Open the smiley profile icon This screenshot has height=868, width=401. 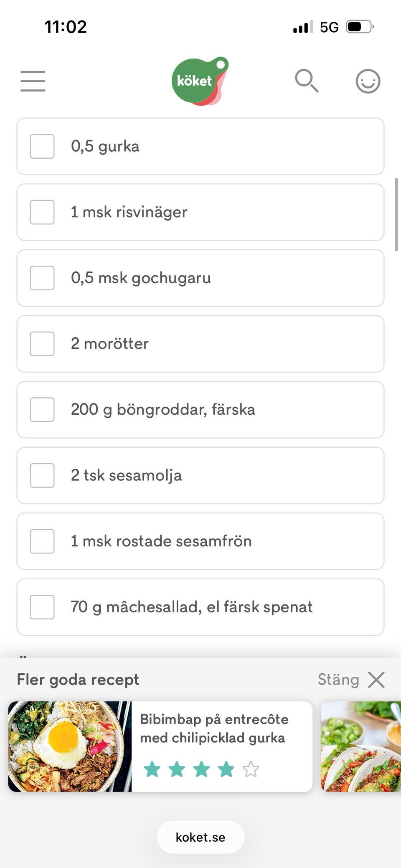(x=368, y=81)
